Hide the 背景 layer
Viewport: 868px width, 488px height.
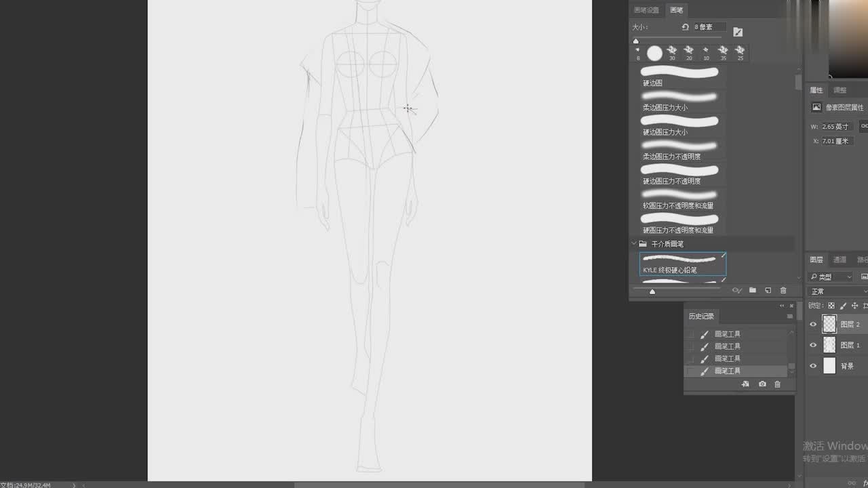(x=813, y=366)
